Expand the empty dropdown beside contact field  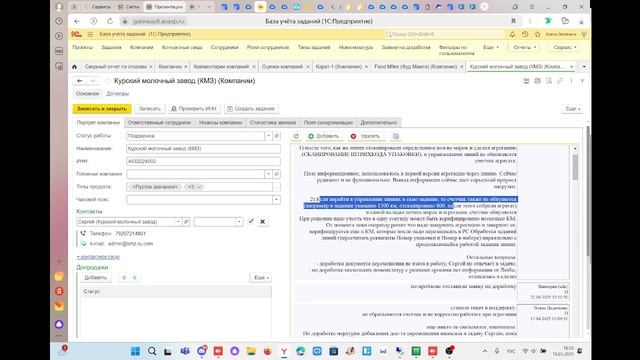pos(239,222)
